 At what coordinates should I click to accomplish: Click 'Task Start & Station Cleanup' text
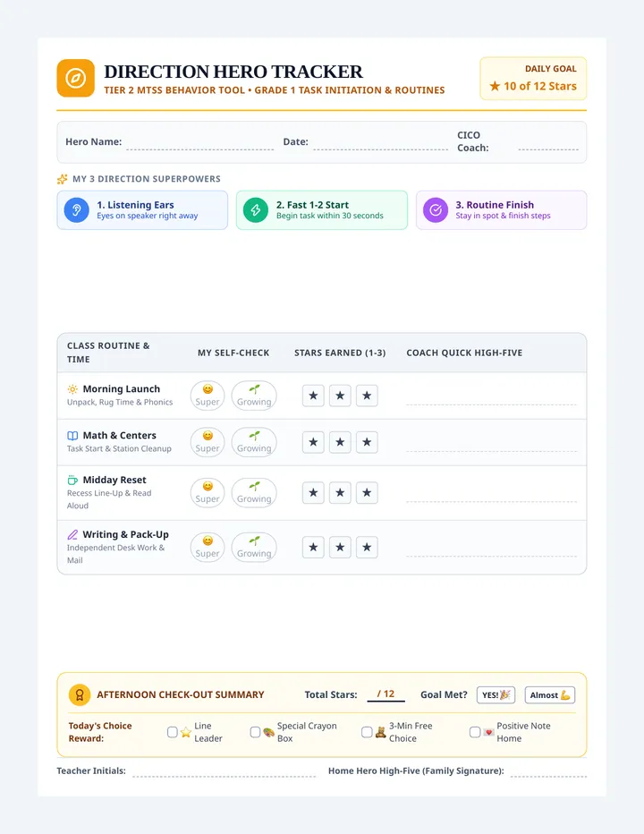coord(119,448)
